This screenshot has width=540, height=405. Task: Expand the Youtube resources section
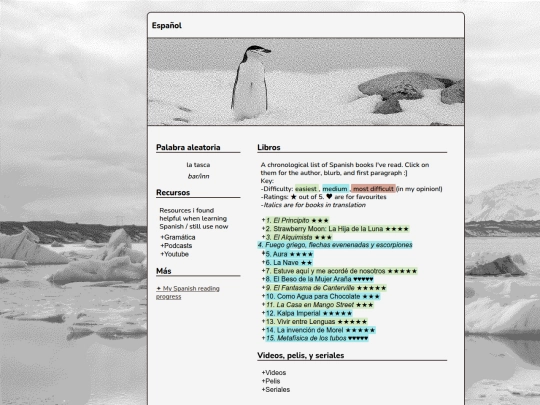174,254
